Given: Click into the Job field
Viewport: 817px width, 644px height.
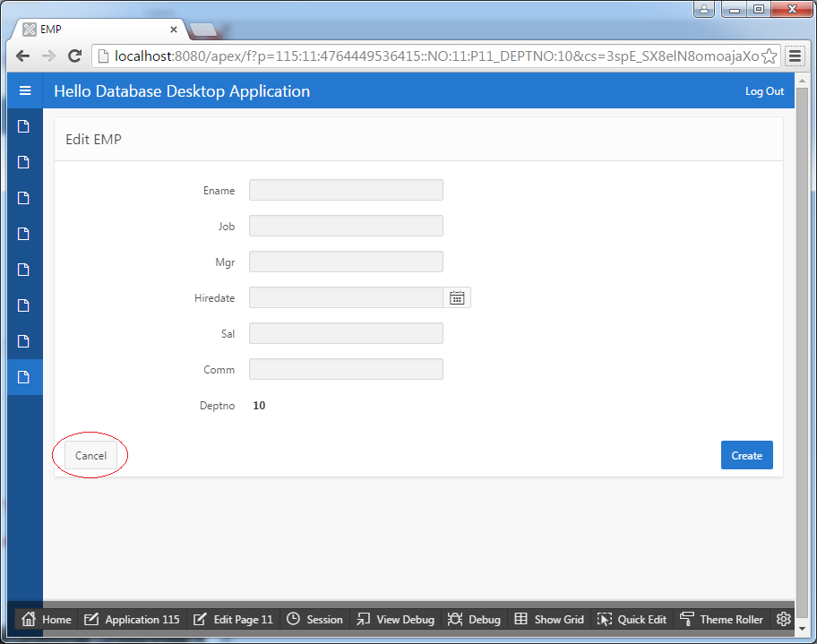Looking at the screenshot, I should pyautogui.click(x=346, y=226).
